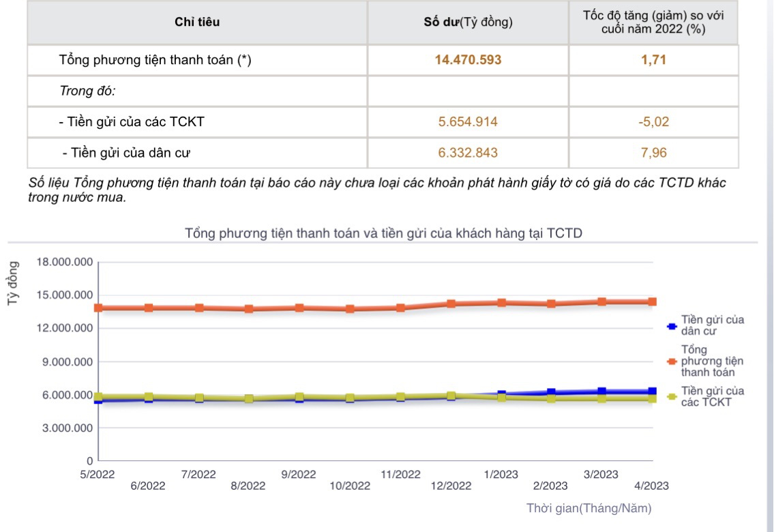Click the 7,96 growth rate cell
This screenshot has width=774, height=532.
coord(653,153)
